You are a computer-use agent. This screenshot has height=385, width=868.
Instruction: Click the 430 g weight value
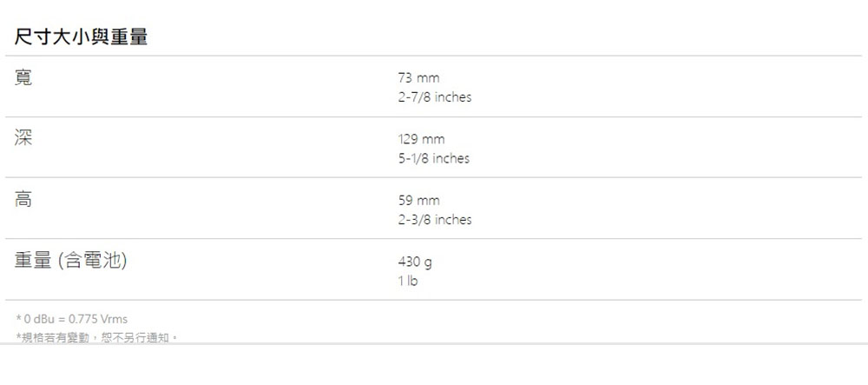coord(415,262)
